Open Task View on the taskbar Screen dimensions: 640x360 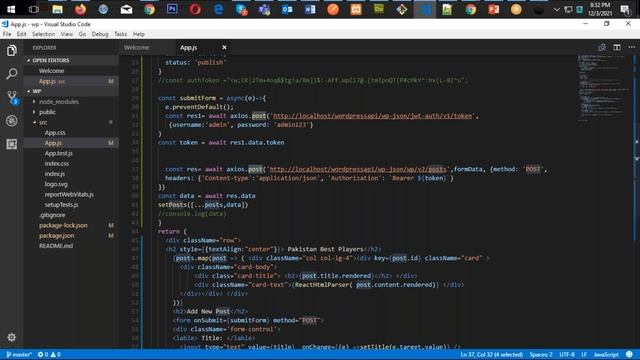[x=34, y=9]
